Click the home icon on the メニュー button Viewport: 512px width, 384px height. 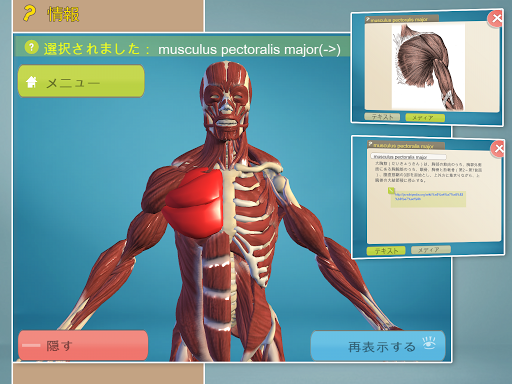pos(32,82)
